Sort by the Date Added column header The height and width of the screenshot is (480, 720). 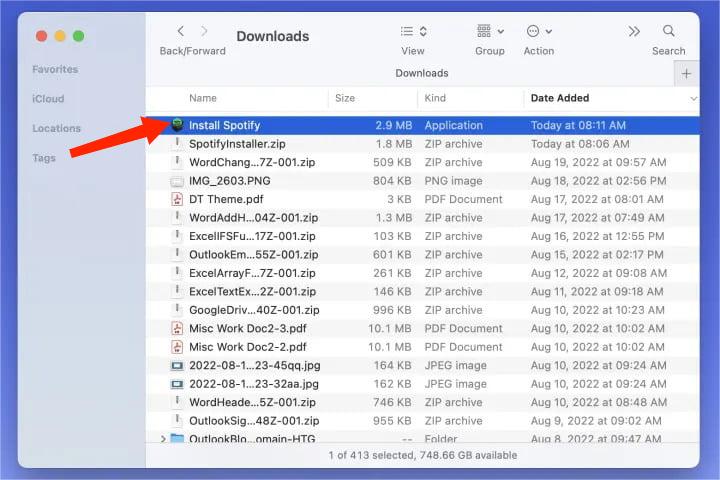coord(560,98)
